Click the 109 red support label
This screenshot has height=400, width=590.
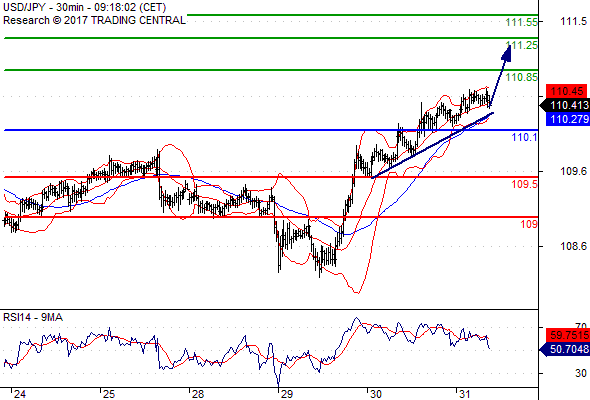pos(529,224)
